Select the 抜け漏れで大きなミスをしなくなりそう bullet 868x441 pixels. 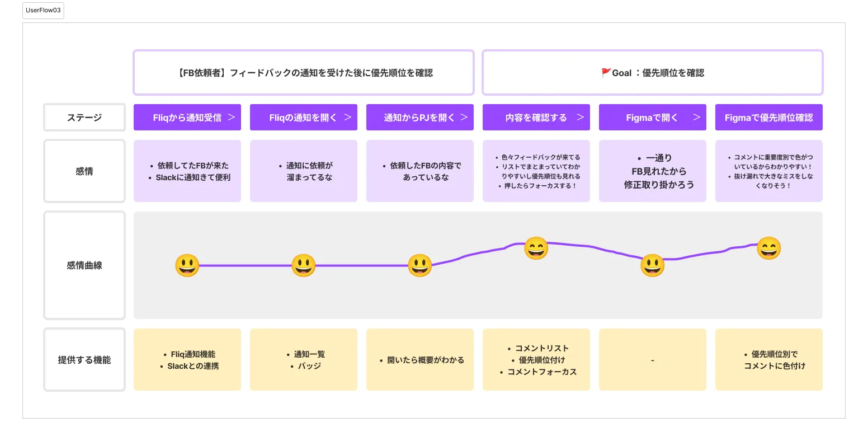770,181
